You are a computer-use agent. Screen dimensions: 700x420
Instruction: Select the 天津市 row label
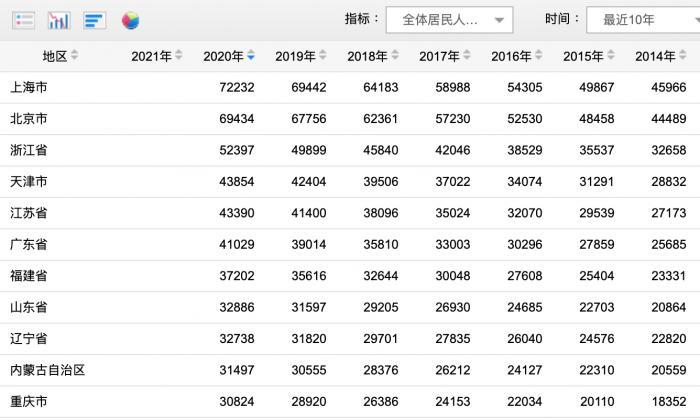click(x=29, y=182)
